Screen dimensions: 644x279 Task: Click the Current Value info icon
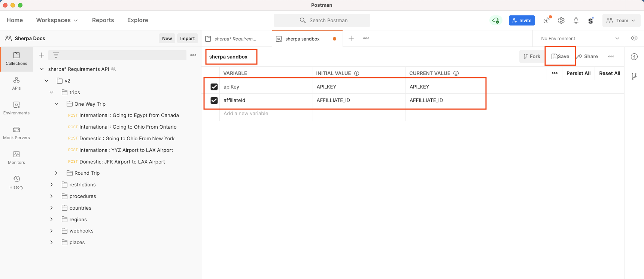pos(456,73)
